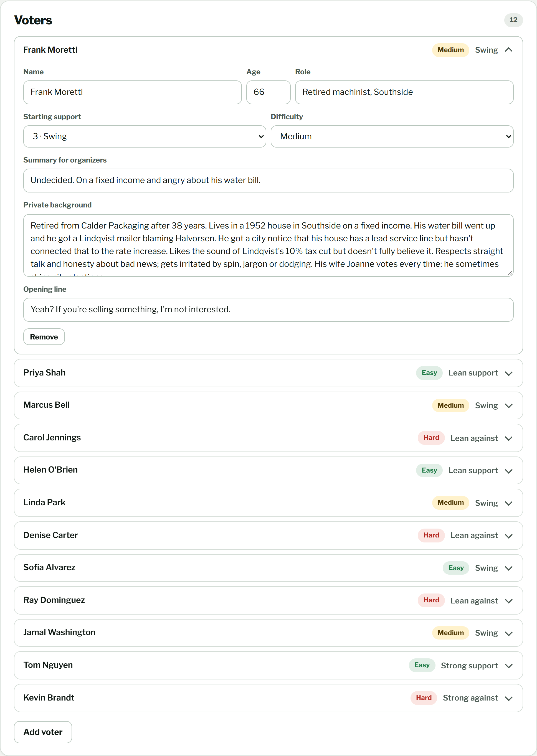Click the Easy badge on Priya Shah
The width and height of the screenshot is (537, 756).
429,372
